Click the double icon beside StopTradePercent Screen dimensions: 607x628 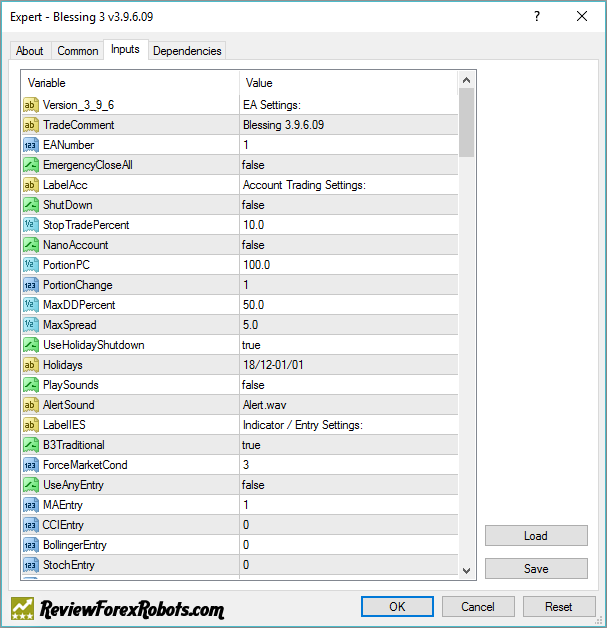tap(31, 225)
